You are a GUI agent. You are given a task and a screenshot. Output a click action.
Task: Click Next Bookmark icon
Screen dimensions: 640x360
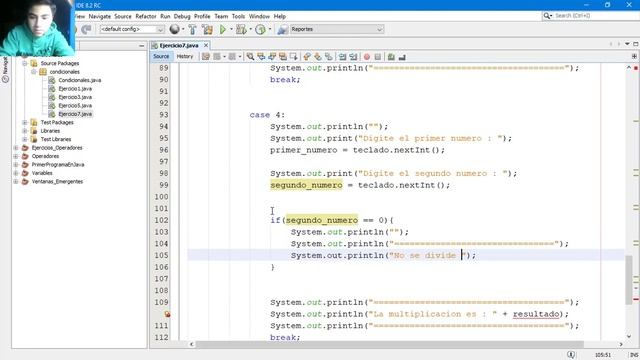coord(318,57)
